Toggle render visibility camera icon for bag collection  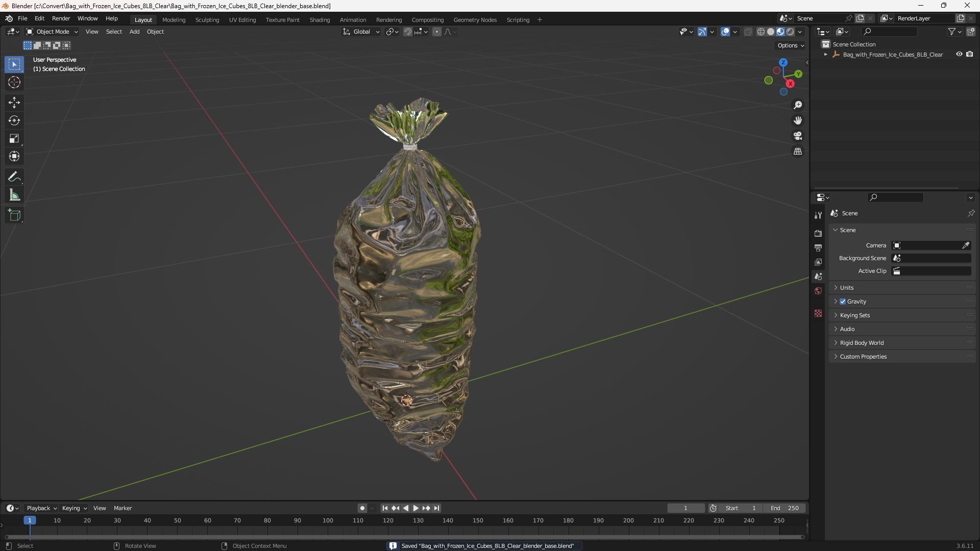970,54
